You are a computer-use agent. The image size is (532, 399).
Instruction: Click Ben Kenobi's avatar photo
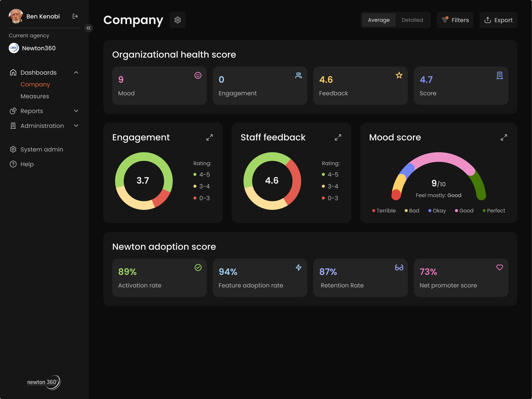[x=16, y=16]
